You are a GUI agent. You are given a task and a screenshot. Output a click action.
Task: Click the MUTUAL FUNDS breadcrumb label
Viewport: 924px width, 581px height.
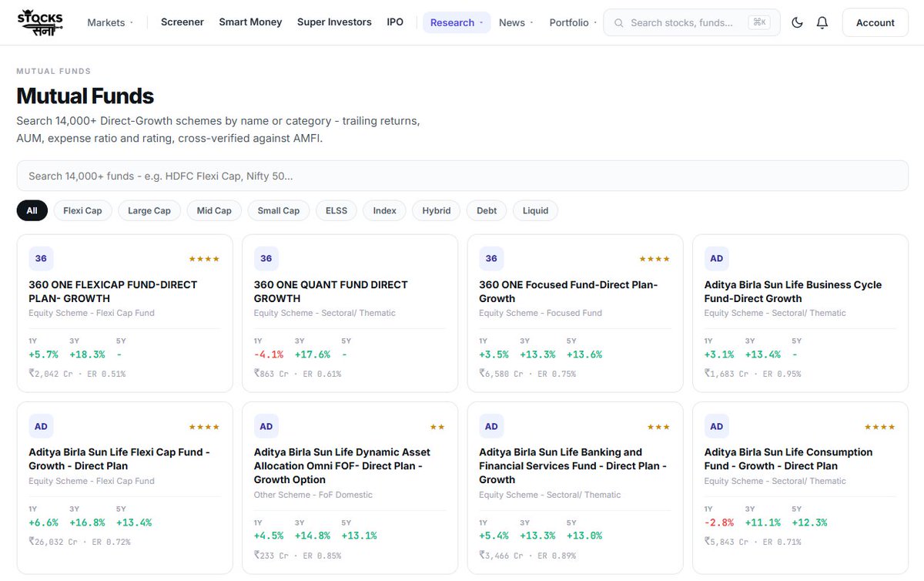54,71
